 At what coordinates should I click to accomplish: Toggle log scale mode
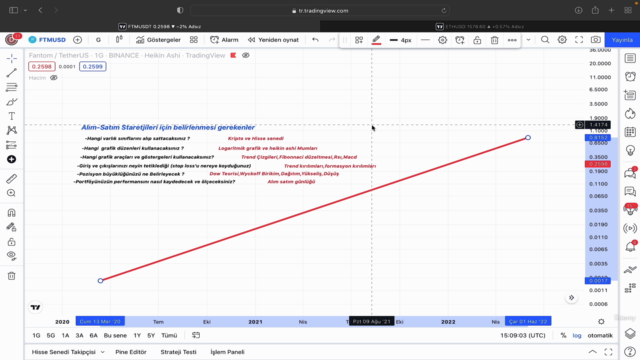pos(577,335)
